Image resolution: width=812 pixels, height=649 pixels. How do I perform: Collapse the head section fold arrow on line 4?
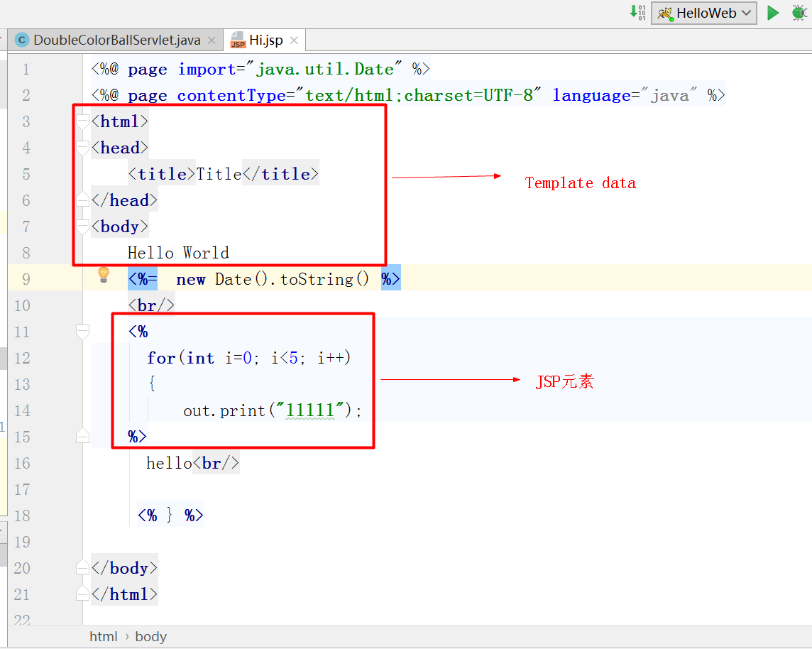click(82, 147)
